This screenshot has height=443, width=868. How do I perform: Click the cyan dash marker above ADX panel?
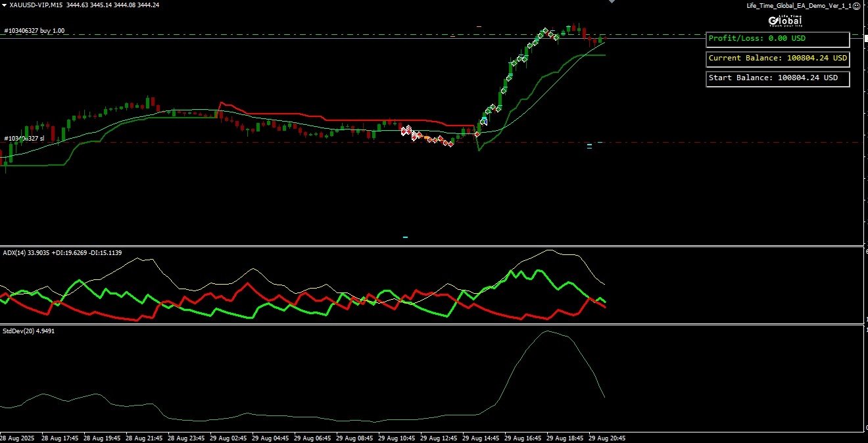405,237
